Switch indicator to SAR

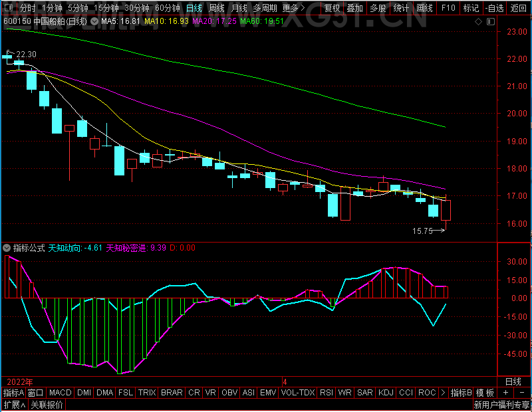(x=365, y=393)
